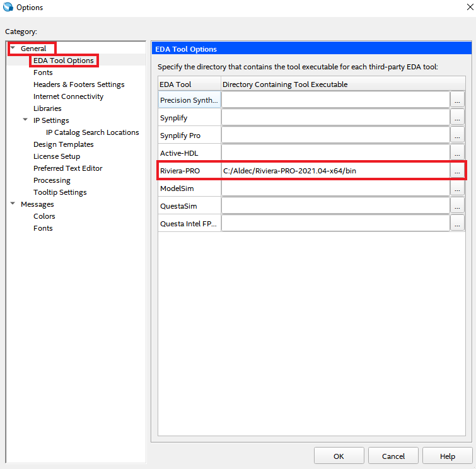Close the Options window
476x469 pixels.
pyautogui.click(x=470, y=7)
